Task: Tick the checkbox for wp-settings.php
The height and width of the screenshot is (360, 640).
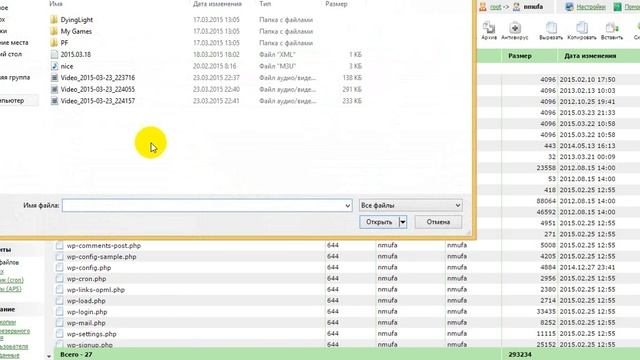Action: 60,334
